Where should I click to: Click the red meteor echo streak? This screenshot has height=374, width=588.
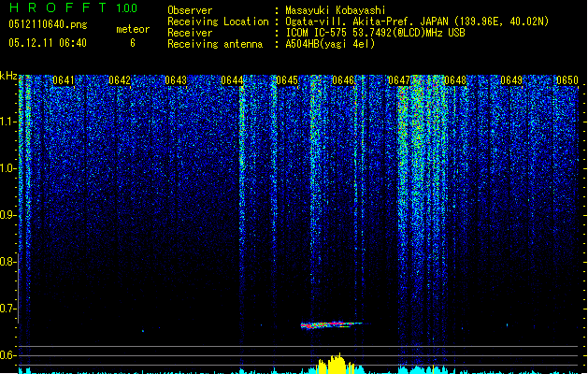(332, 324)
